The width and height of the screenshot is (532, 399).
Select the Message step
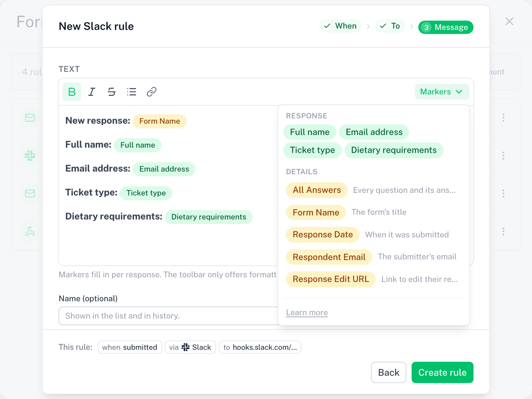point(446,27)
